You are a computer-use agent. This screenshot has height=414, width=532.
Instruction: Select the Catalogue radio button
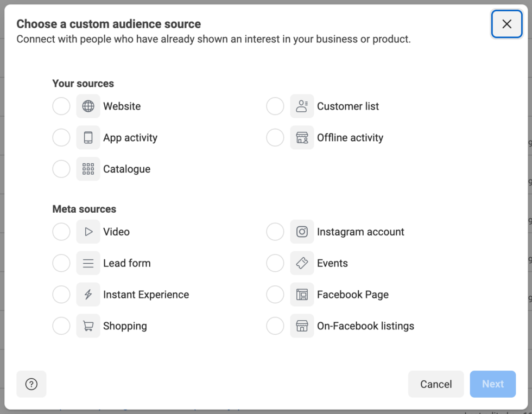(x=61, y=169)
